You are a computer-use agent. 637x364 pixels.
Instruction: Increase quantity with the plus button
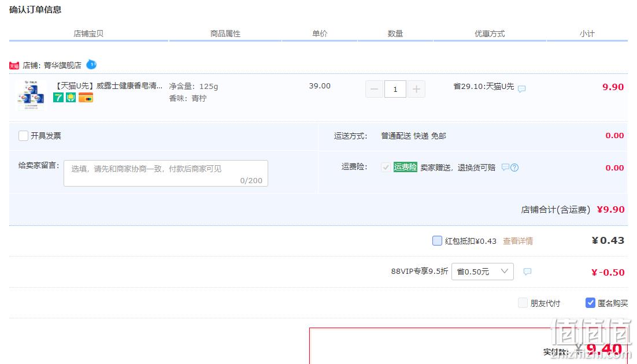[416, 89]
